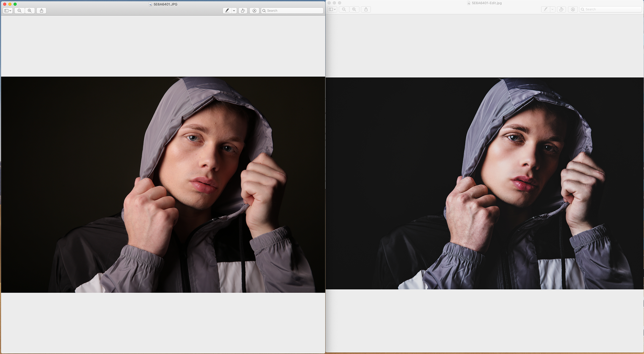The height and width of the screenshot is (354, 644).
Task: Click Share button in 5E6A6401.JPG window
Action: (42, 11)
